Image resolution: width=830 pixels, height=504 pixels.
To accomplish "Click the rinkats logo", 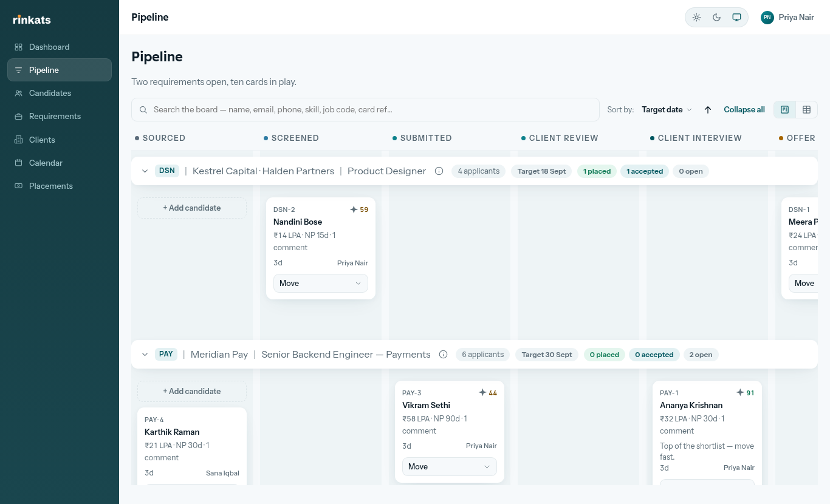I will 32,19.
